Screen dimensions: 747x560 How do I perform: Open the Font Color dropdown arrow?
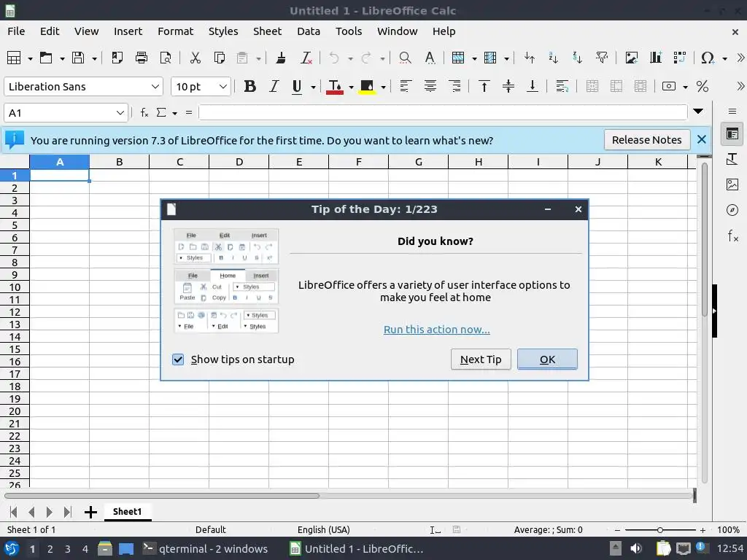pyautogui.click(x=351, y=87)
